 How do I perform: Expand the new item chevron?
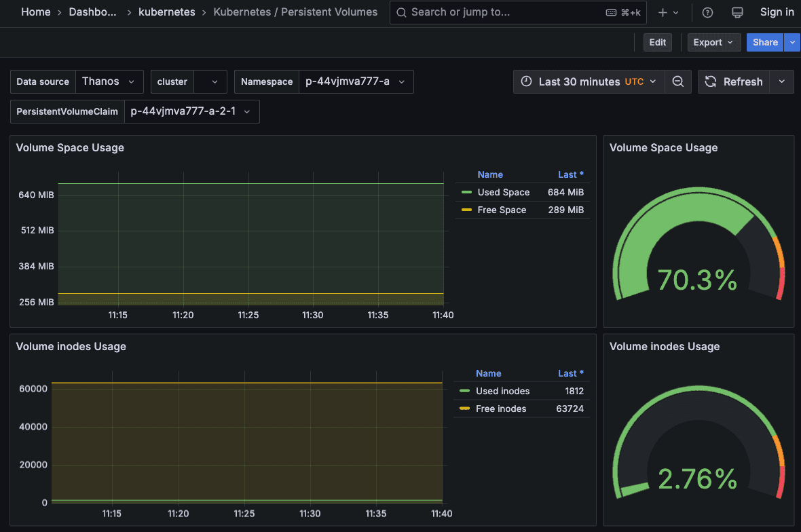pyautogui.click(x=676, y=13)
